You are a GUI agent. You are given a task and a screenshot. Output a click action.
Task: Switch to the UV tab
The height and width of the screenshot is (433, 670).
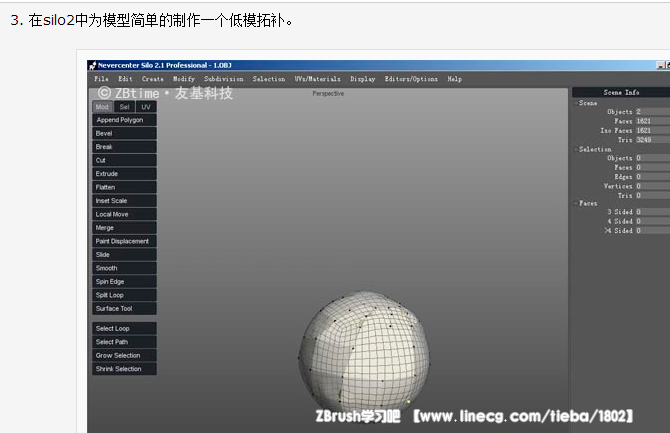click(x=146, y=107)
